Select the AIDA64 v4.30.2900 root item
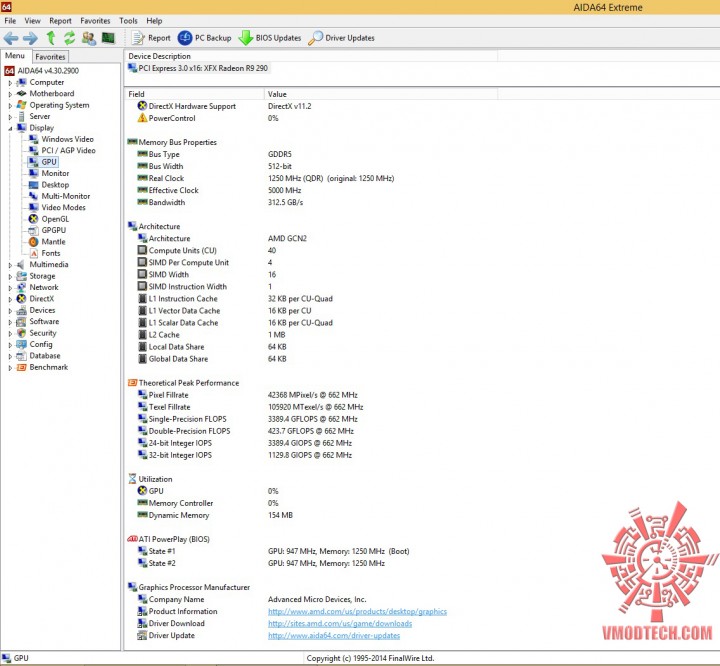The width and height of the screenshot is (720, 666). pos(42,71)
